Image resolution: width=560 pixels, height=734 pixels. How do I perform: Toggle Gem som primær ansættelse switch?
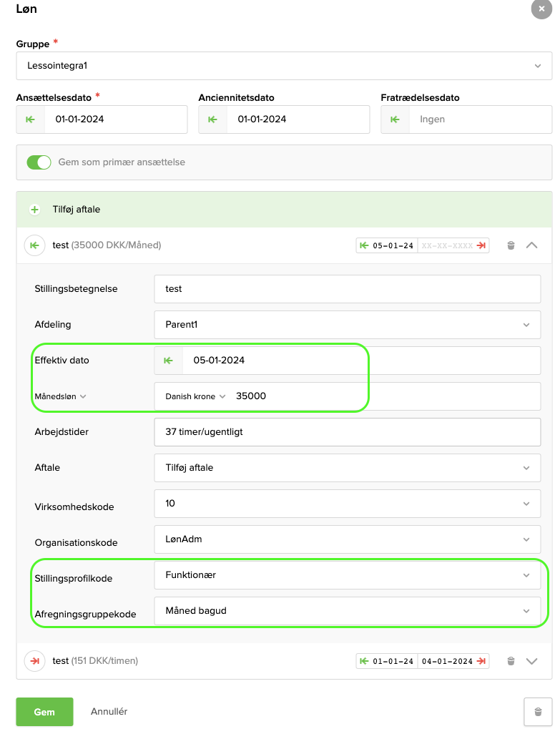pos(39,162)
